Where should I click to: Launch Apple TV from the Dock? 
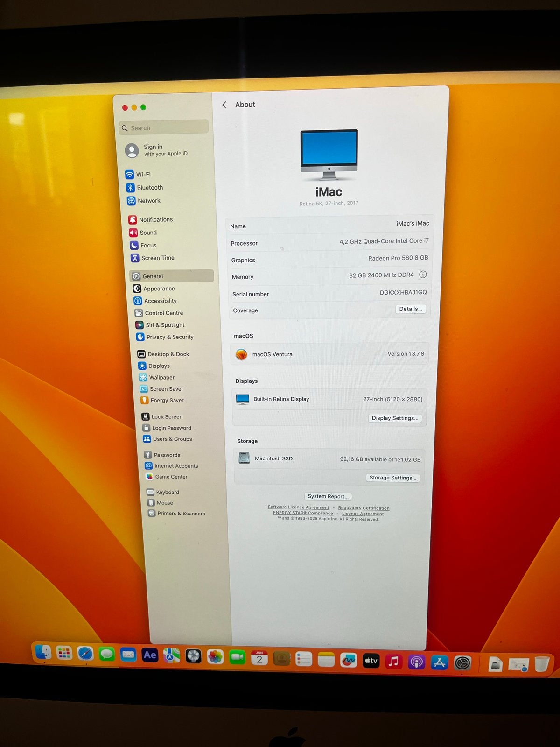coord(371,661)
